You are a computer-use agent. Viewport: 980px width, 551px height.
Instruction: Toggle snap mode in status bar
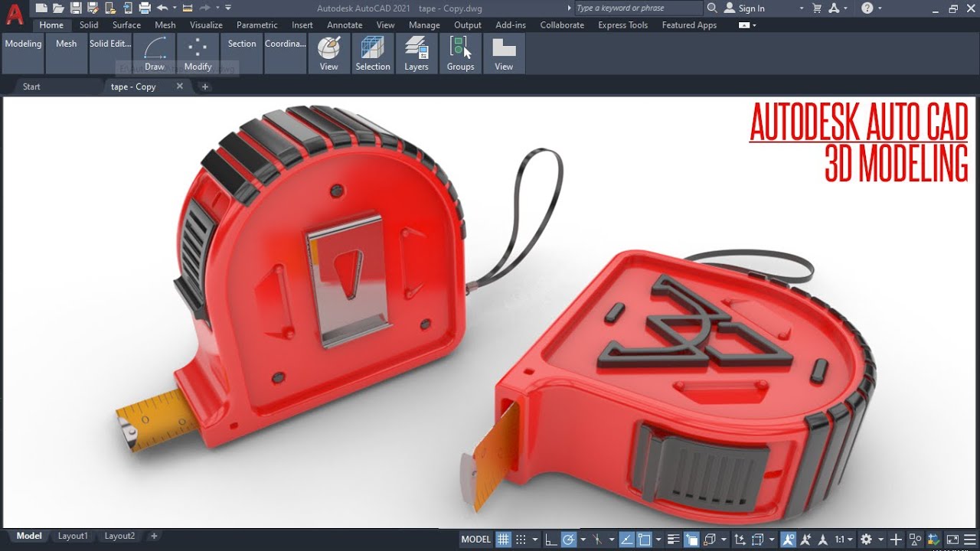tap(521, 539)
